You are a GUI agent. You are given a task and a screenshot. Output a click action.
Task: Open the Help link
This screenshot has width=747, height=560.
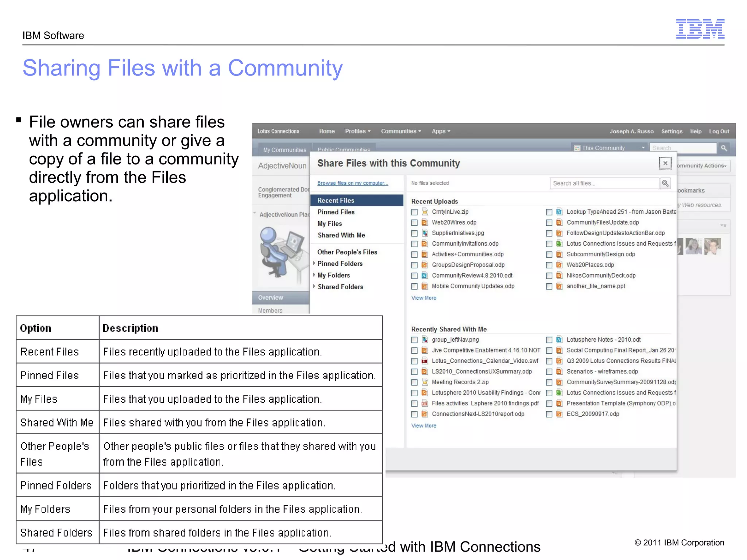[x=696, y=132]
